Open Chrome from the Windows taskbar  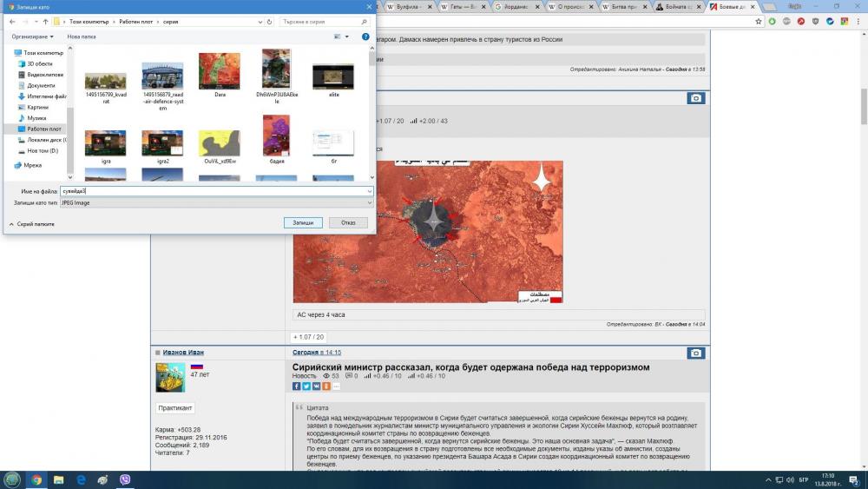click(x=36, y=479)
